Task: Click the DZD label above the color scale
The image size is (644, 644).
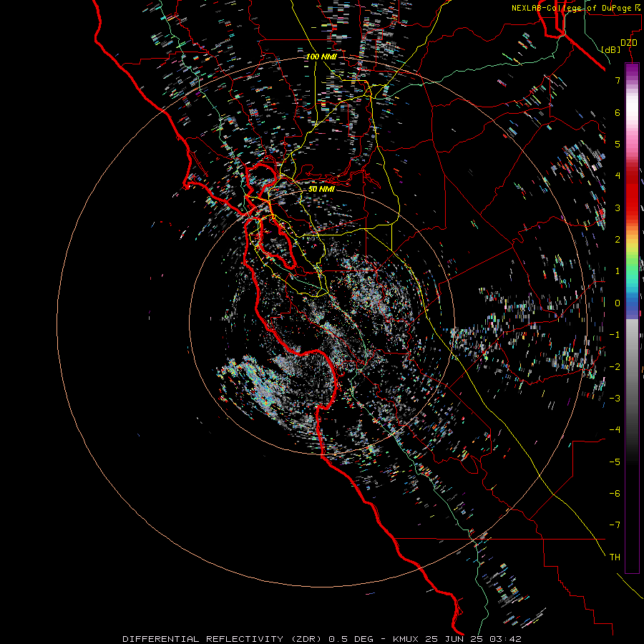Action: click(629, 43)
